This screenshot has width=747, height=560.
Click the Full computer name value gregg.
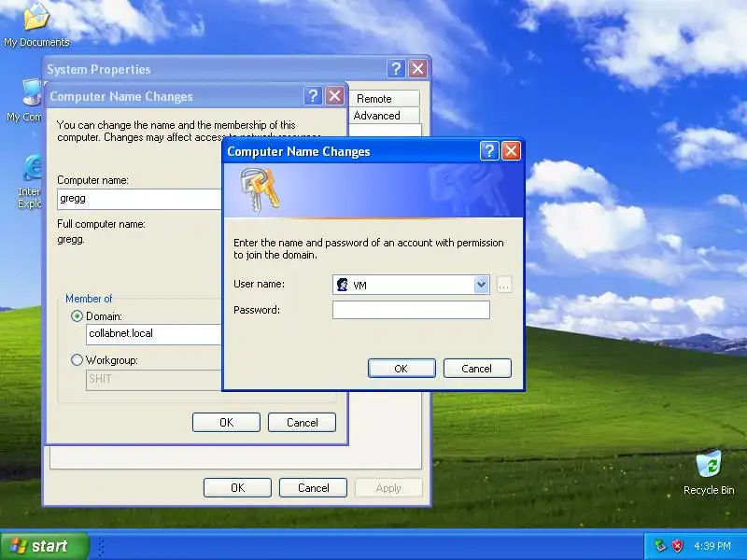pos(71,239)
